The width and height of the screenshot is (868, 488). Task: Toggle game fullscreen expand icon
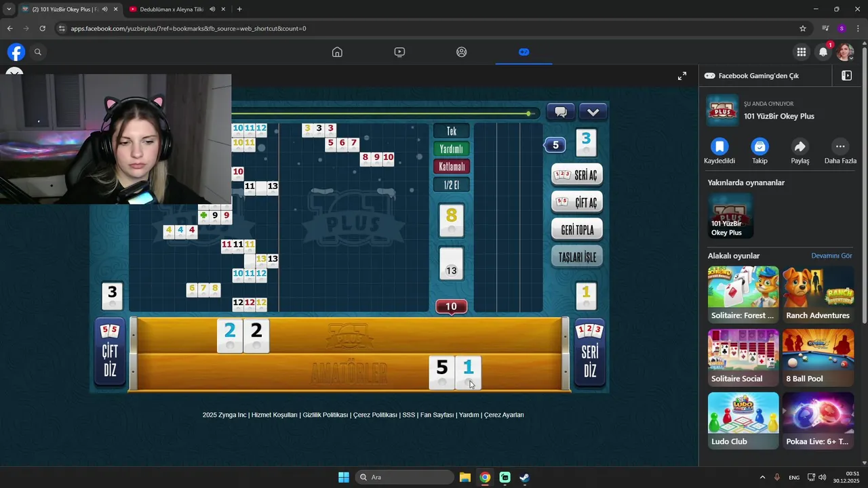coord(682,76)
